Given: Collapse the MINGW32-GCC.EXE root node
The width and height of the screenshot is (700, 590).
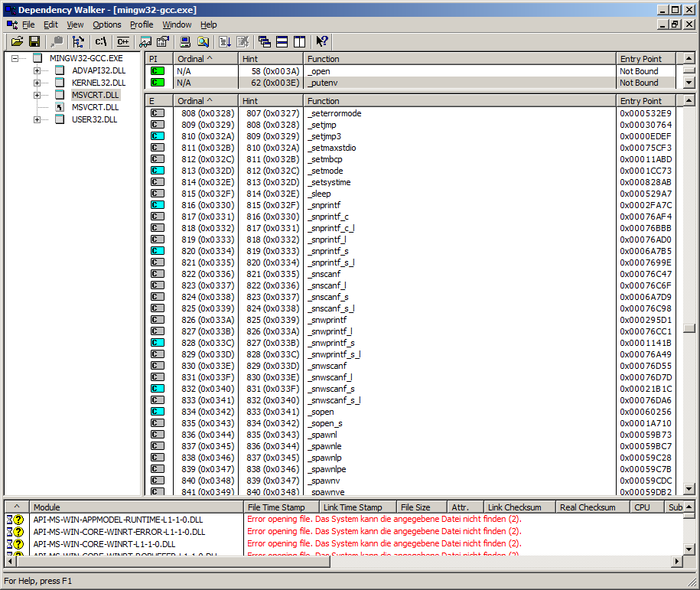Looking at the screenshot, I should point(15,58).
